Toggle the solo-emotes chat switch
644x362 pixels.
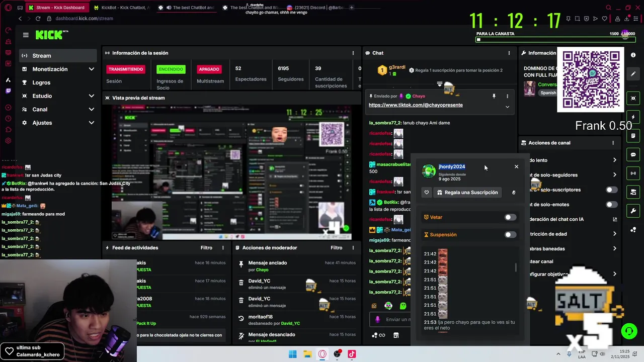[611, 205]
